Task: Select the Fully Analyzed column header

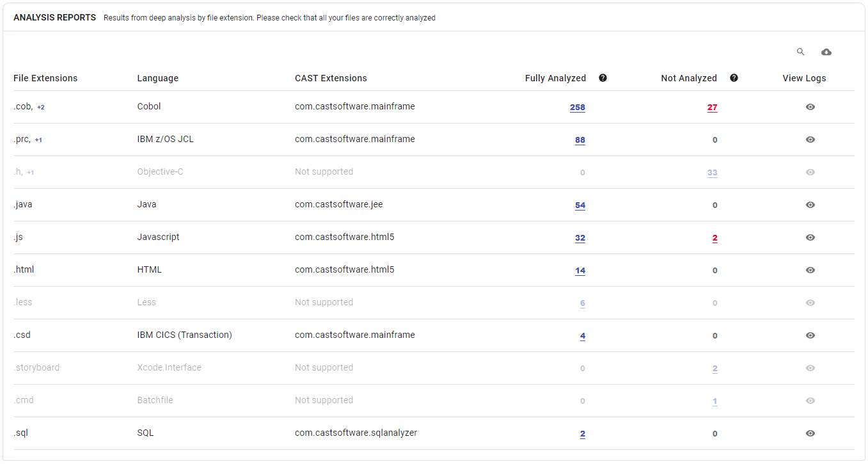Action: 555,78
